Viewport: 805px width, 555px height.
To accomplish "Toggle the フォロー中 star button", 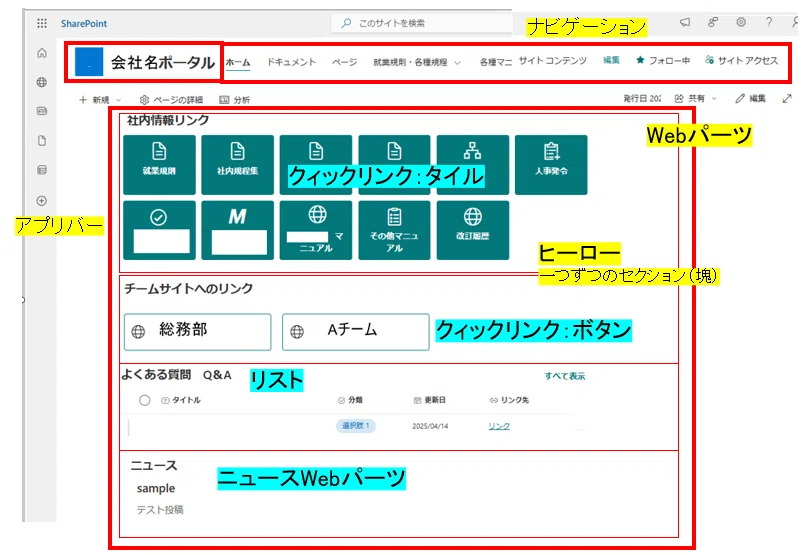I will click(x=663, y=61).
